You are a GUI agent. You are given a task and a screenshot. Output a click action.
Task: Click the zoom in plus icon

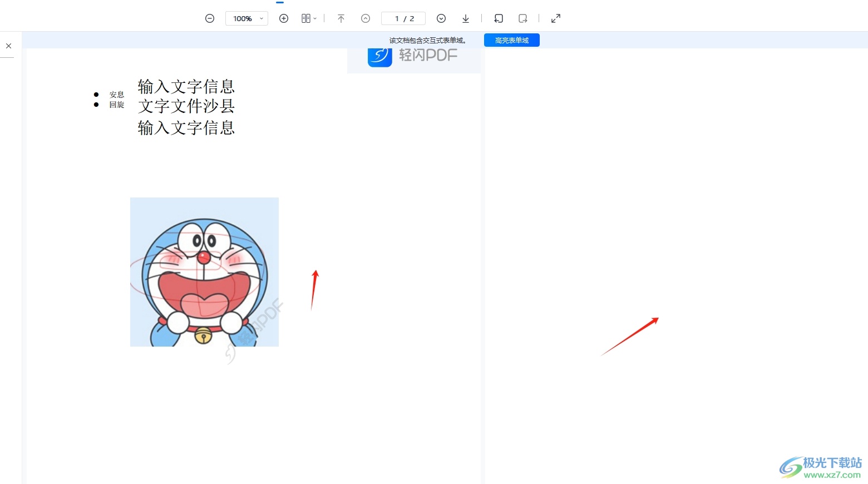(284, 18)
